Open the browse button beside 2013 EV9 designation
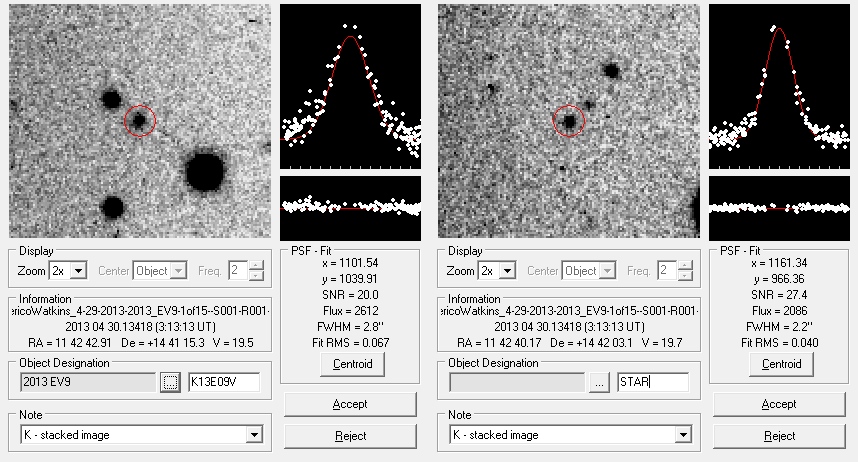Viewport: 858px width, 462px height. [x=170, y=382]
